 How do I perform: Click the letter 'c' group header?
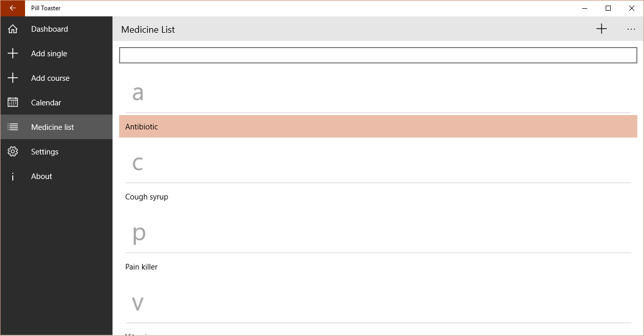137,163
